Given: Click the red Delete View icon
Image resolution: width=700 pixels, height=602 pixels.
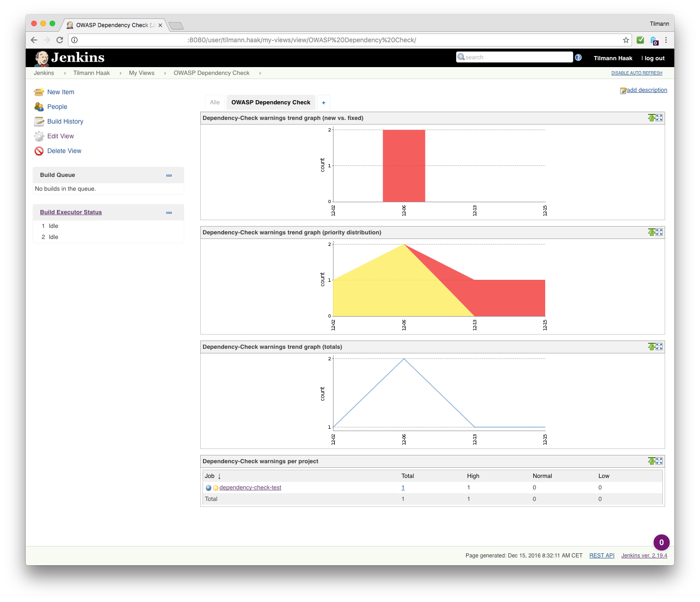Looking at the screenshot, I should pyautogui.click(x=39, y=151).
